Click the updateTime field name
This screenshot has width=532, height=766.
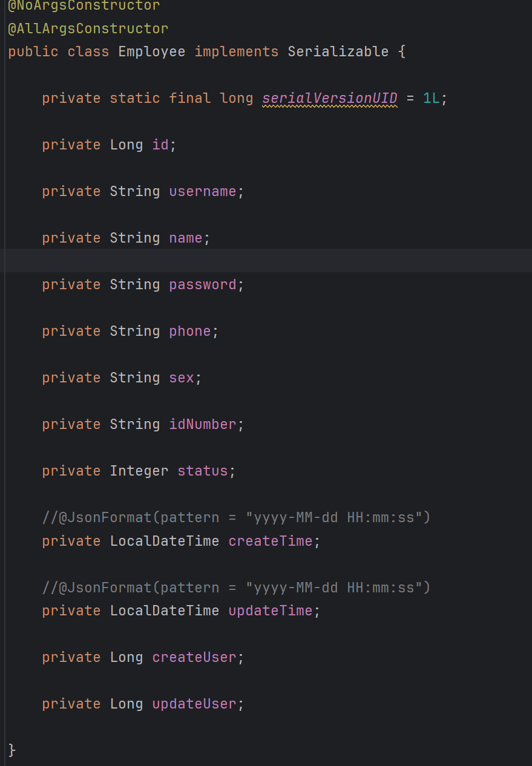click(x=271, y=611)
